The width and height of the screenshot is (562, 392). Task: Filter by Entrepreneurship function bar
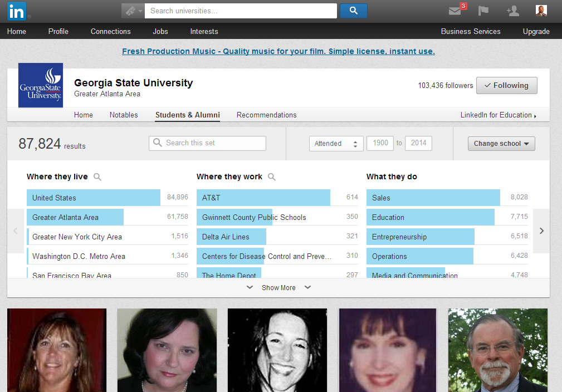point(447,237)
